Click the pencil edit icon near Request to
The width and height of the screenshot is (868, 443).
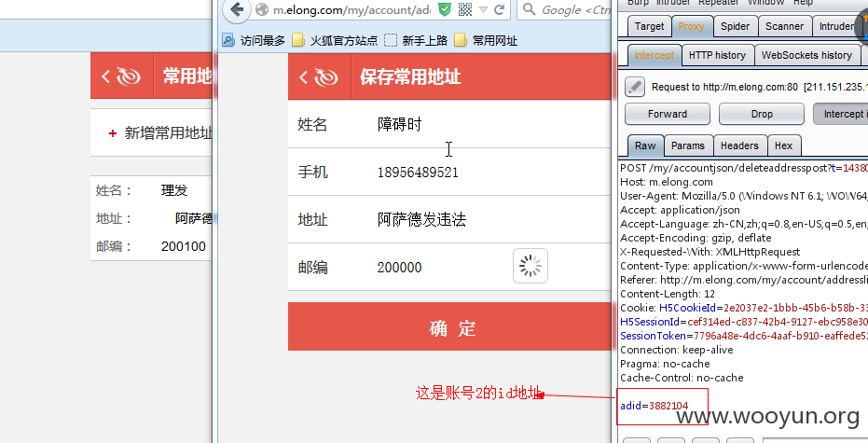(x=635, y=87)
